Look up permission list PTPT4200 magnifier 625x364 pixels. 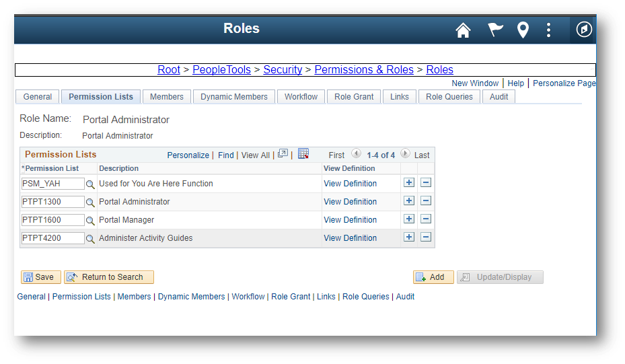pos(90,239)
